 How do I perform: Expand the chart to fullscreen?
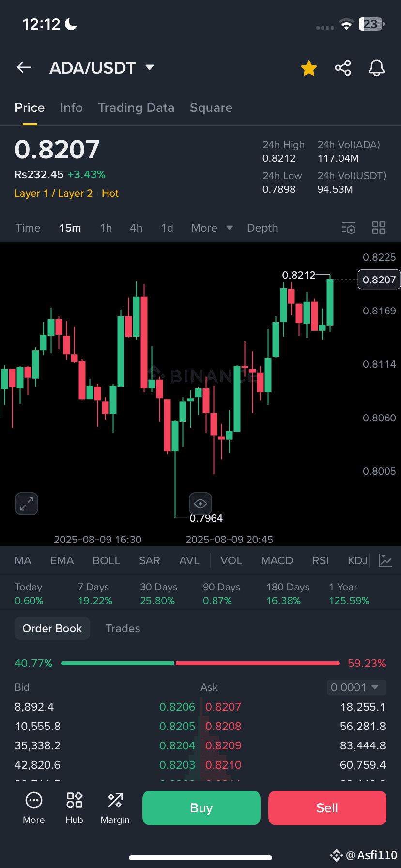coord(27,504)
